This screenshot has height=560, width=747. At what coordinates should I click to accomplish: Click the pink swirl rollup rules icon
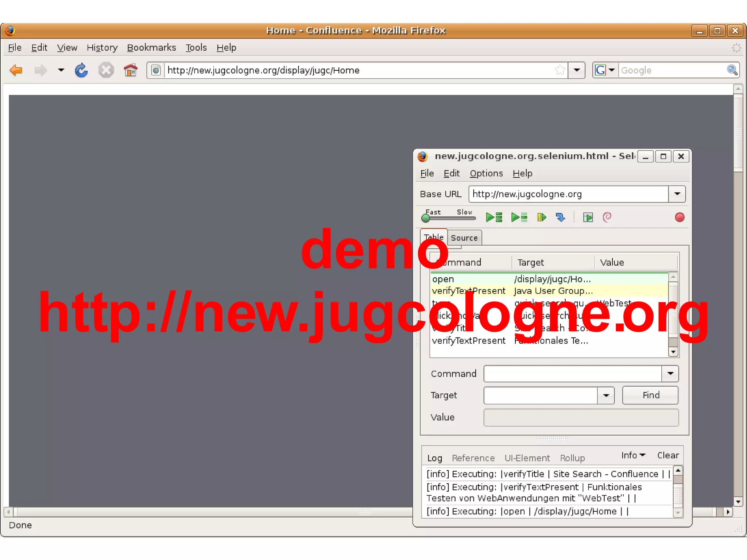[607, 217]
